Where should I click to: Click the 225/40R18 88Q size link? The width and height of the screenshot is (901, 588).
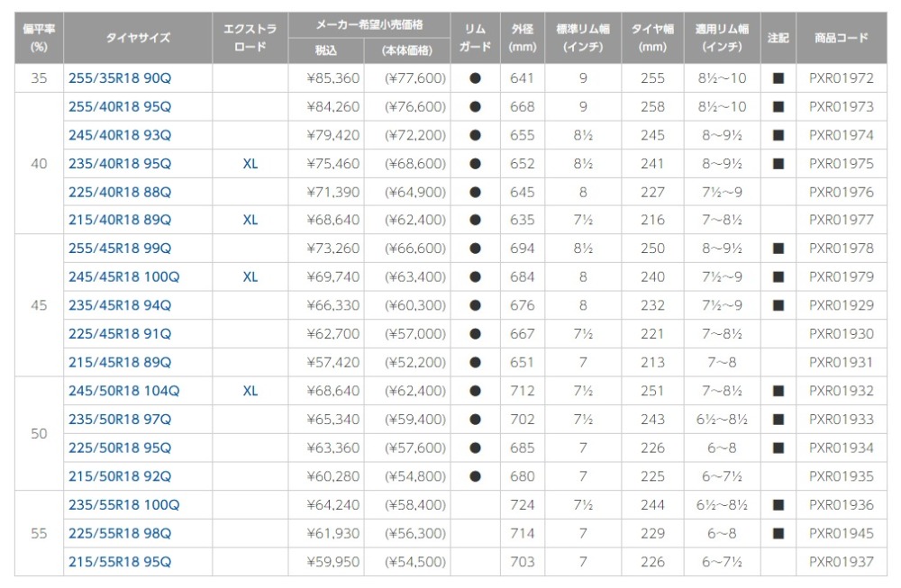[x=120, y=193]
